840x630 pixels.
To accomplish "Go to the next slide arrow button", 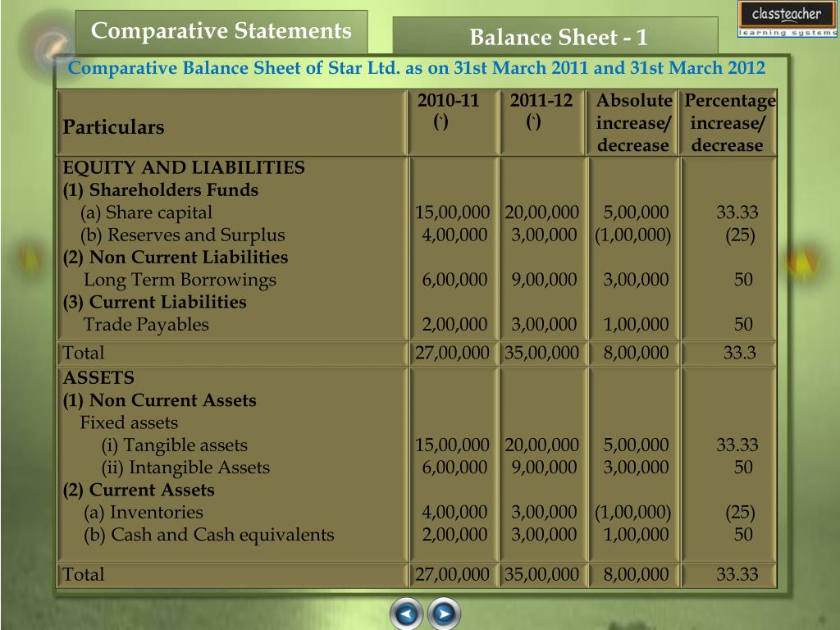I will [x=444, y=614].
